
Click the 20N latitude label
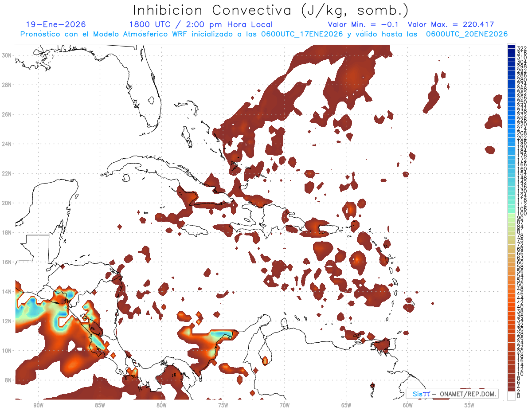[x=7, y=203]
